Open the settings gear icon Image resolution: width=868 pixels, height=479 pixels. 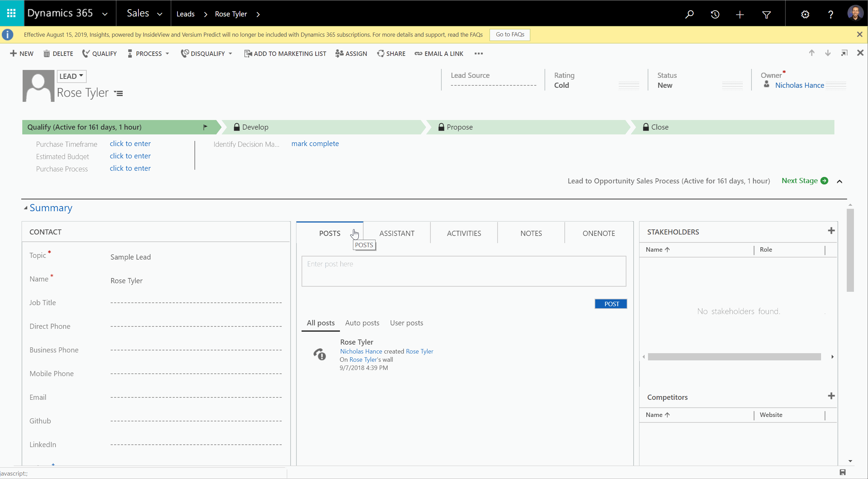point(805,14)
